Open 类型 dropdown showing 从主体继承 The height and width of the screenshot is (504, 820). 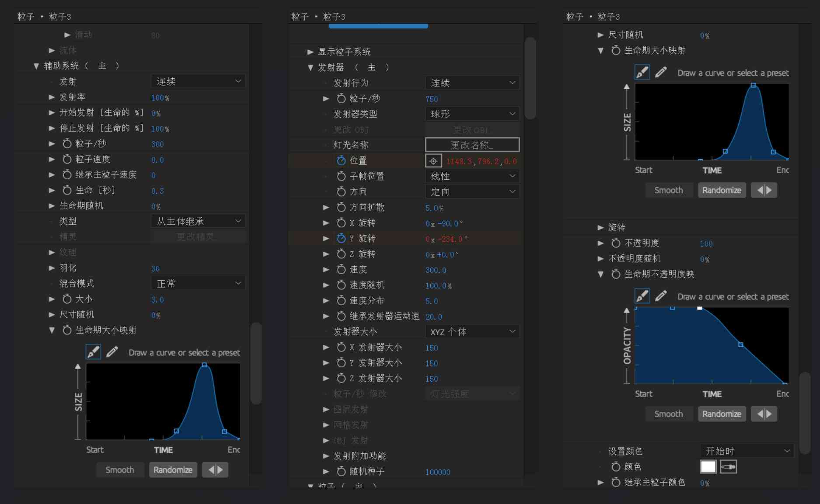198,221
